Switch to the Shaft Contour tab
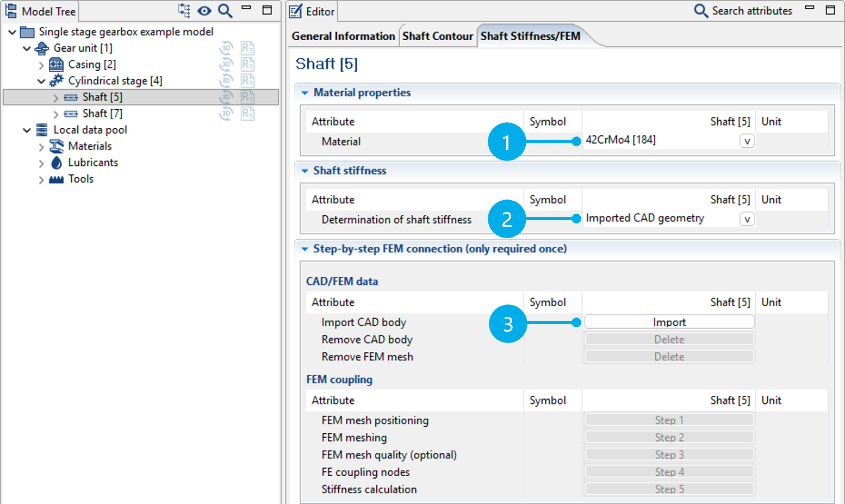Viewport: 845px width, 504px height. 437,36
